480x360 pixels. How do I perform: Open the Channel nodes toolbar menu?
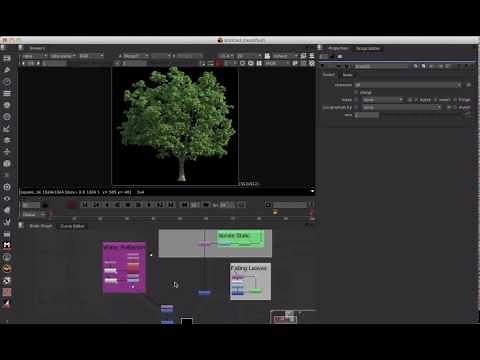[7, 93]
